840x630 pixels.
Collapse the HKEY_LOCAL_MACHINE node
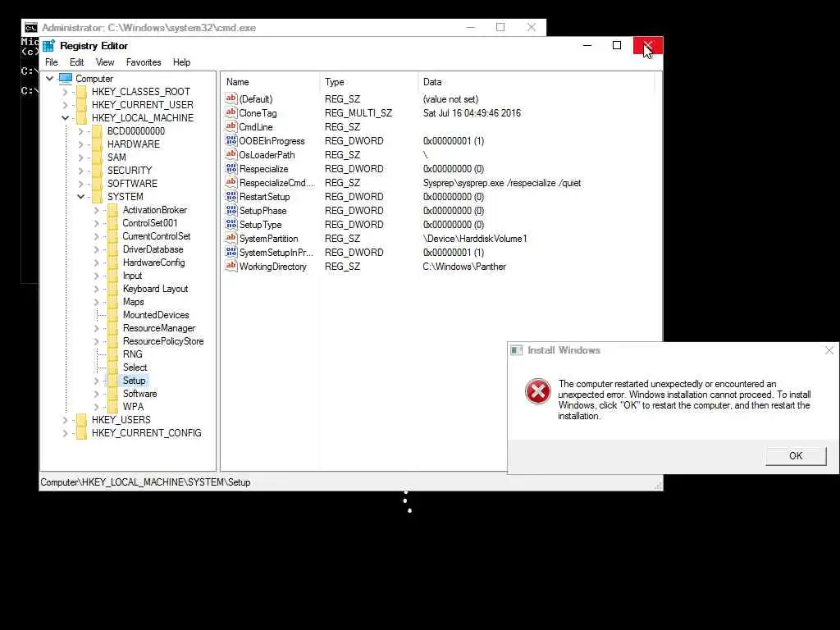66,118
